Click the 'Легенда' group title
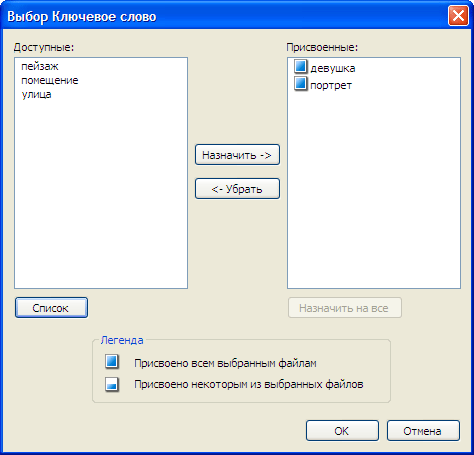The width and height of the screenshot is (474, 455). 122,340
